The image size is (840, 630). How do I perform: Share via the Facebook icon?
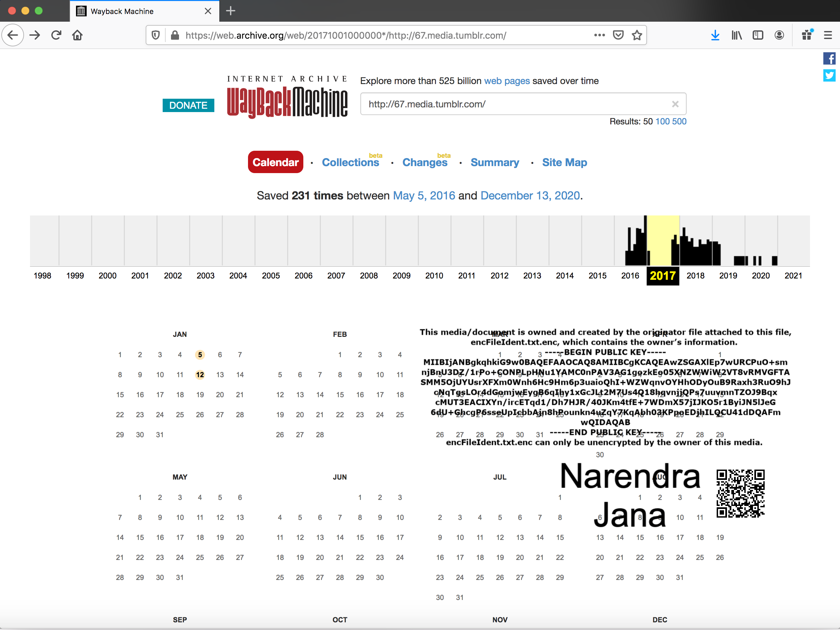(829, 59)
